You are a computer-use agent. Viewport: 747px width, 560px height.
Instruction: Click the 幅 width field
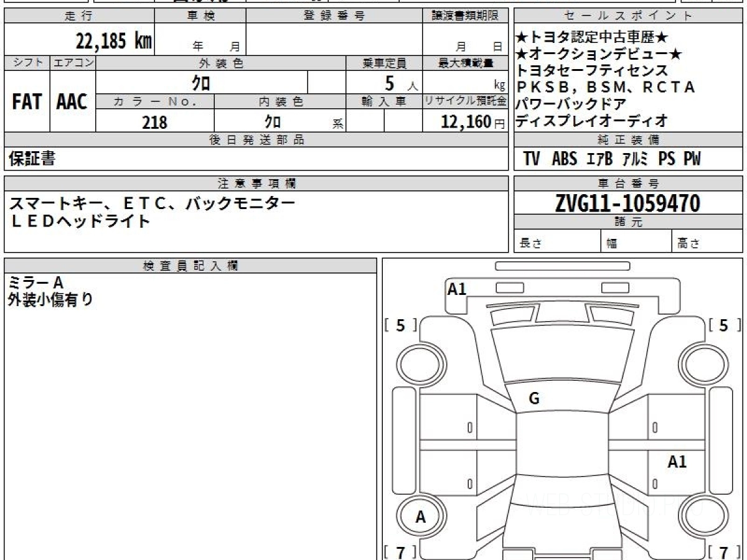[x=636, y=241]
